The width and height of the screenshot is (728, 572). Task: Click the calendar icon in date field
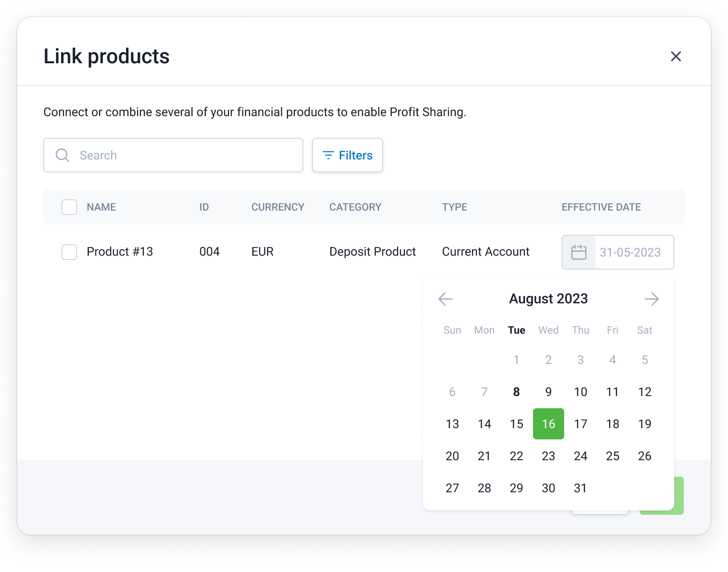[578, 252]
